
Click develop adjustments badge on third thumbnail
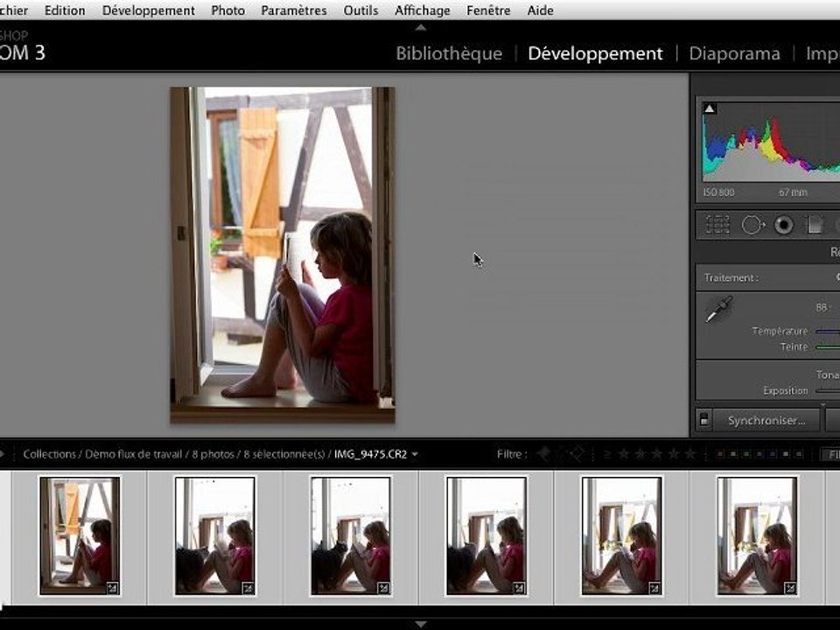click(383, 588)
